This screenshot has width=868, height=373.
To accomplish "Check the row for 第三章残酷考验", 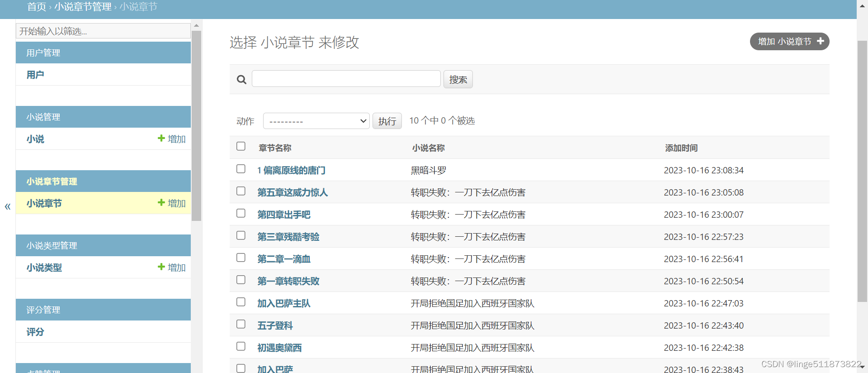I will point(241,235).
